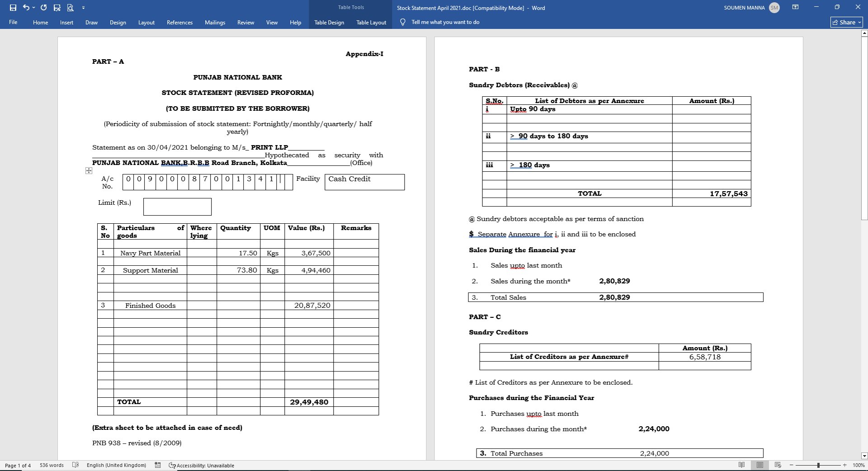This screenshot has width=868, height=471.
Task: Open the Draw tab
Action: click(91, 23)
